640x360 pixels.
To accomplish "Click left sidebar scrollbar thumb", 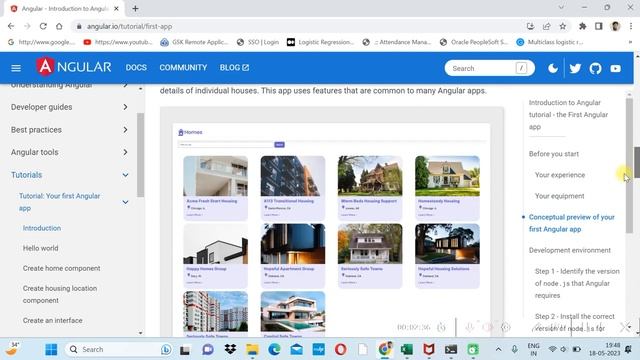I will coord(140,155).
